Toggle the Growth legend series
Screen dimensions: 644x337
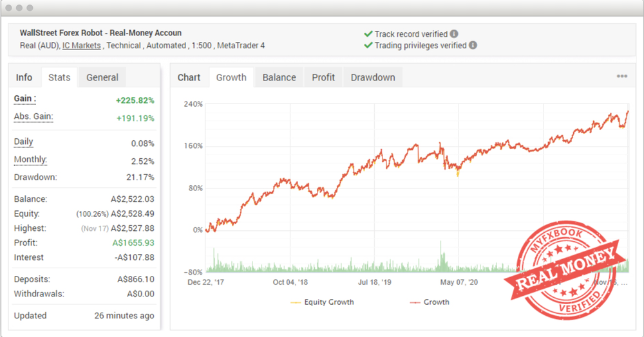430,302
